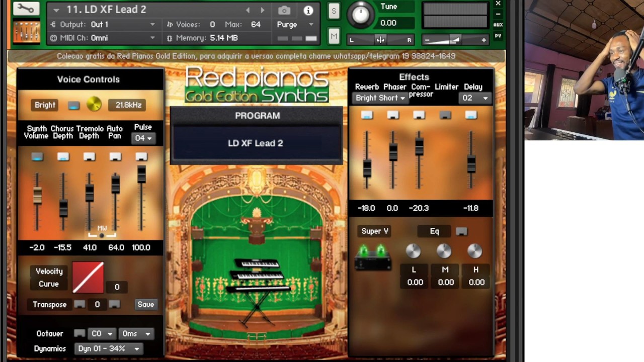
Task: Toggle the Eq on/off switch
Action: pyautogui.click(x=461, y=232)
